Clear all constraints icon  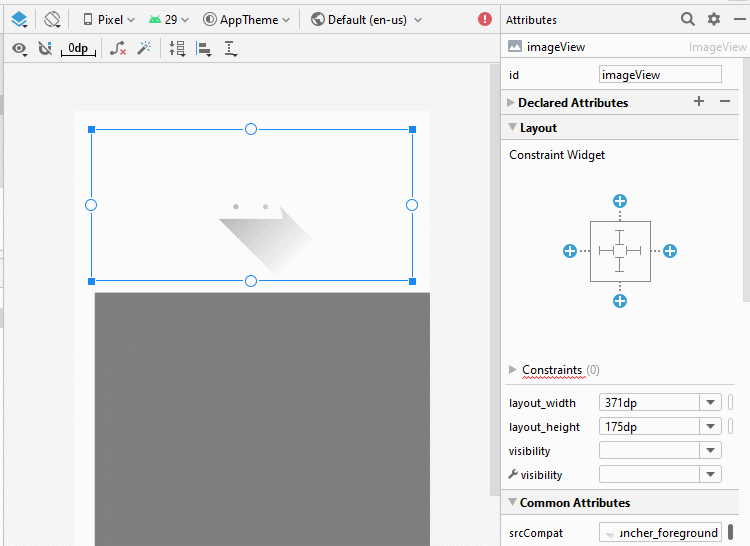pos(118,48)
